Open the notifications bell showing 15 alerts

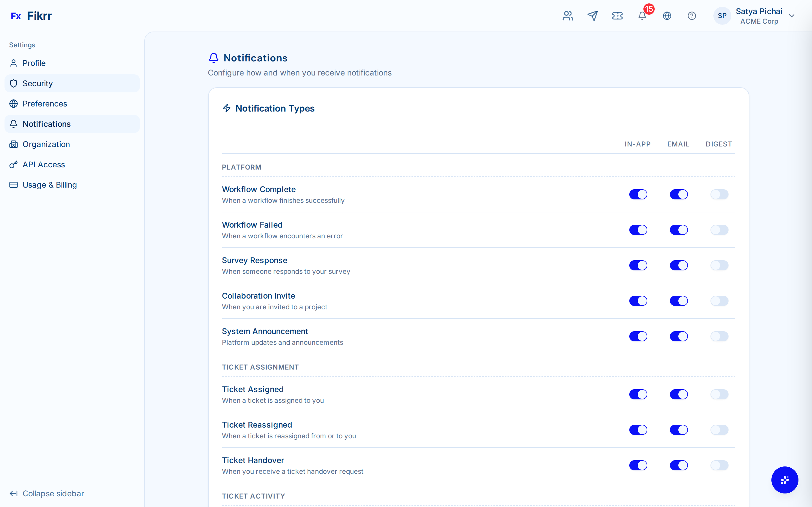[642, 16]
